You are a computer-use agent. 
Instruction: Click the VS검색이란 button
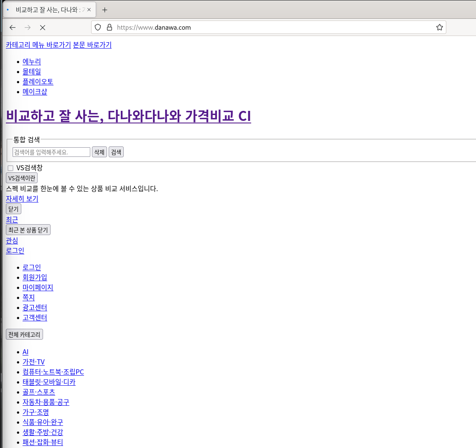(x=22, y=178)
